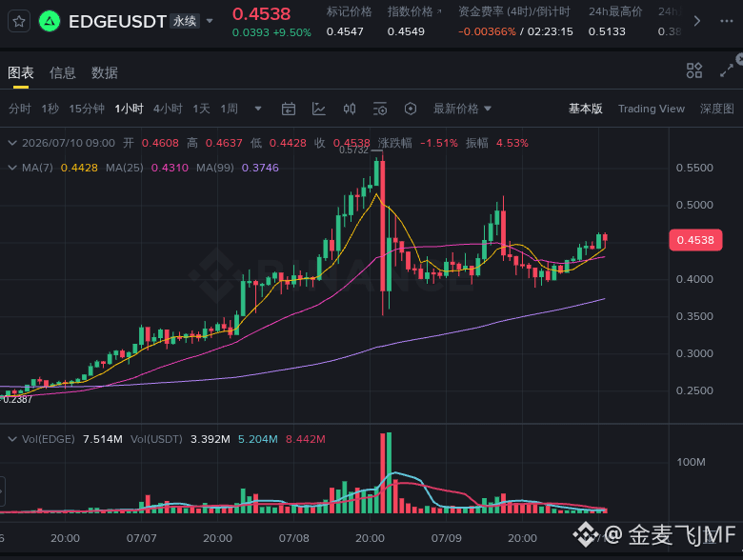Switch to the Trading View chart
This screenshot has height=560, width=743.
(652, 109)
